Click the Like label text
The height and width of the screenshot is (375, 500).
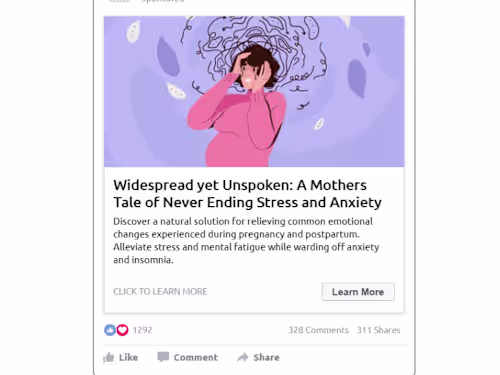pyautogui.click(x=128, y=357)
